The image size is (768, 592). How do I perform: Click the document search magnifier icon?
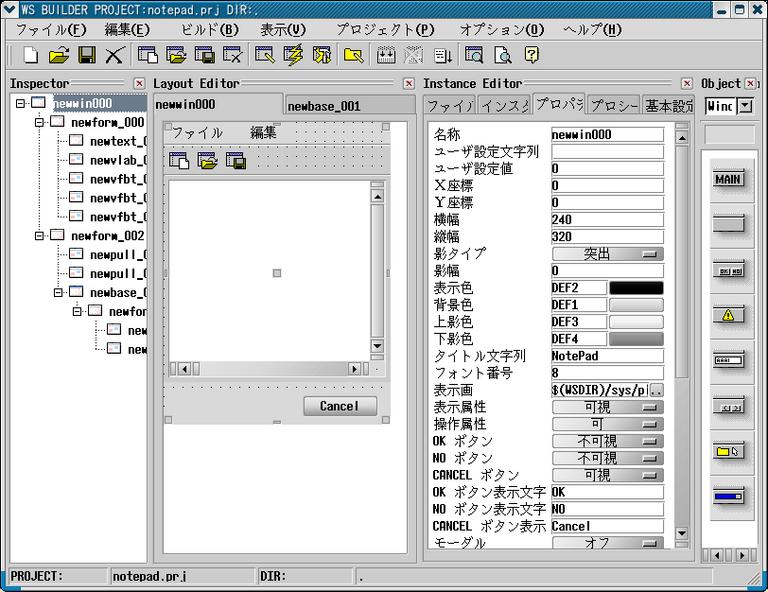point(503,55)
